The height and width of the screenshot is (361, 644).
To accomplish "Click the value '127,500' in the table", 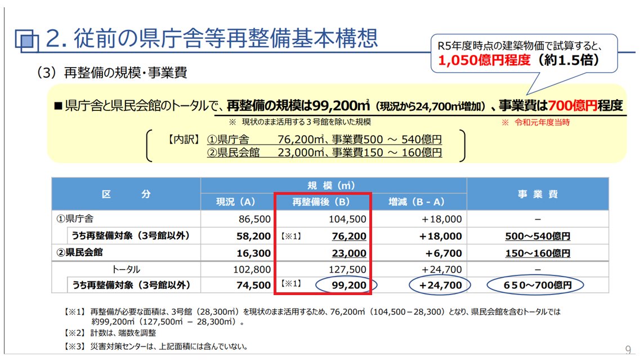I will [347, 269].
